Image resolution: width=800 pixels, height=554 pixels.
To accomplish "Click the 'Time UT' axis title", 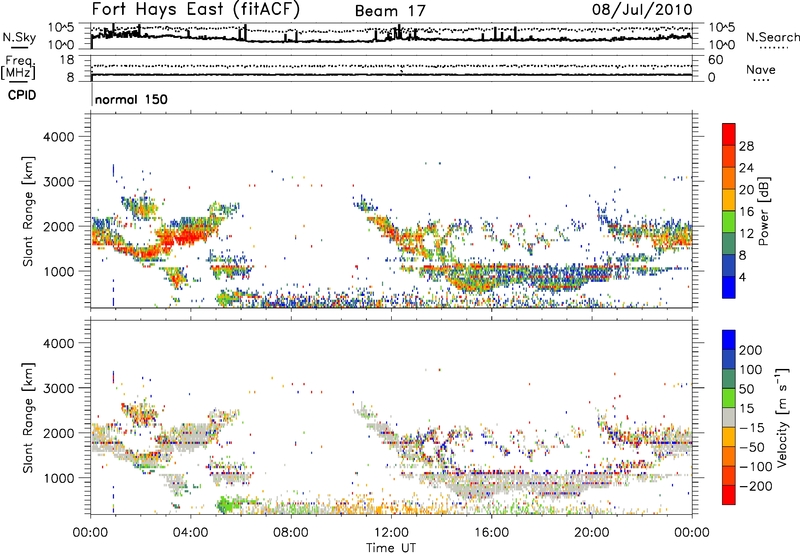I will [x=391, y=547].
